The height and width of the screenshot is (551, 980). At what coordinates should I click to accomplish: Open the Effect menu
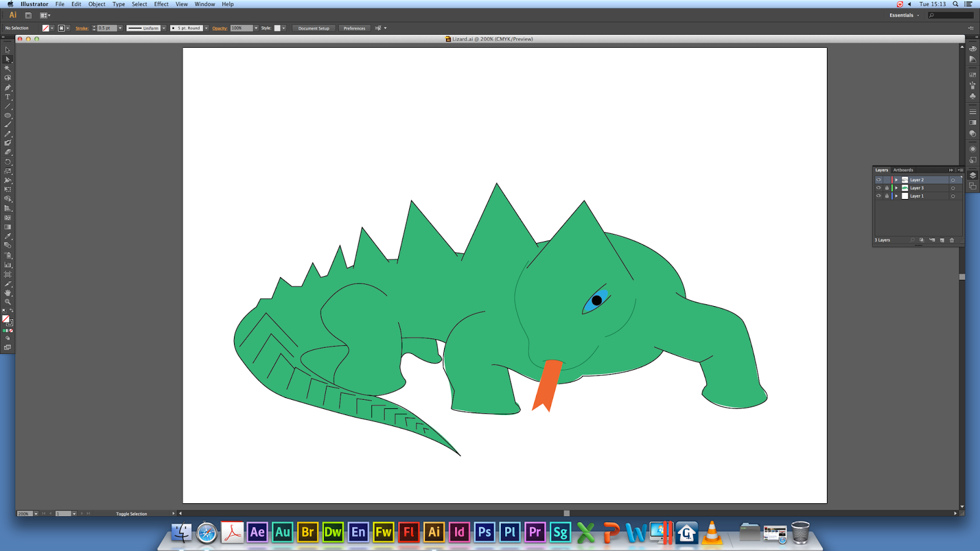[161, 4]
